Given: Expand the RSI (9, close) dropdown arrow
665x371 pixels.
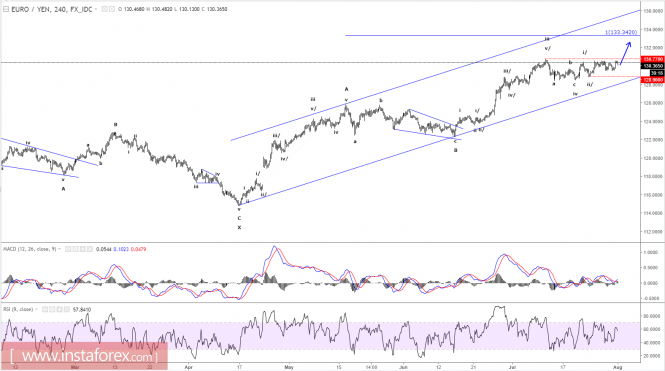Looking at the screenshot, I should pyautogui.click(x=36, y=310).
